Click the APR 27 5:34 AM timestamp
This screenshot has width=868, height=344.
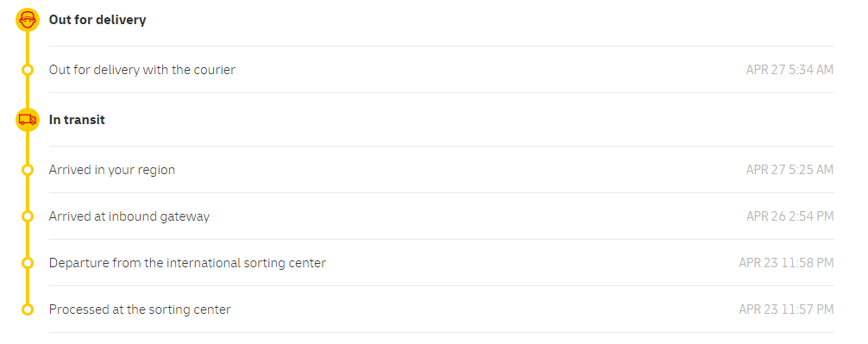click(789, 70)
